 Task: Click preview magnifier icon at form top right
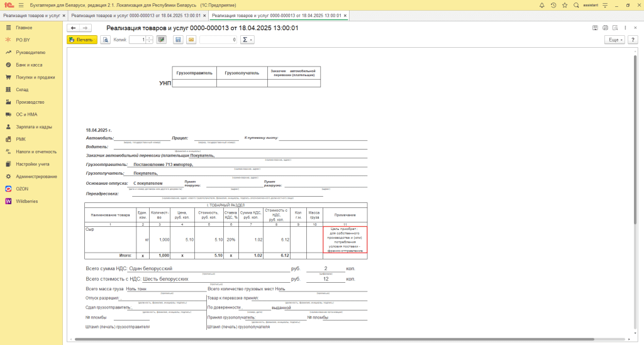tap(615, 28)
